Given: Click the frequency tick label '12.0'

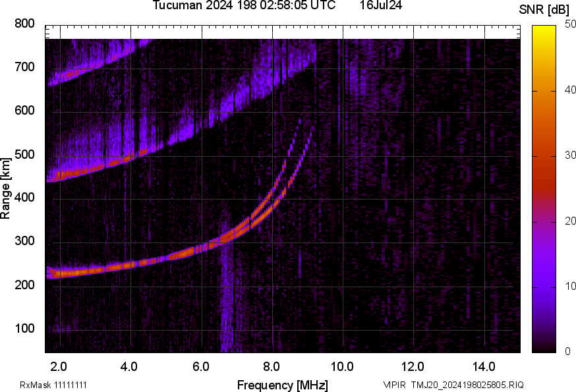Looking at the screenshot, I should point(413,366).
